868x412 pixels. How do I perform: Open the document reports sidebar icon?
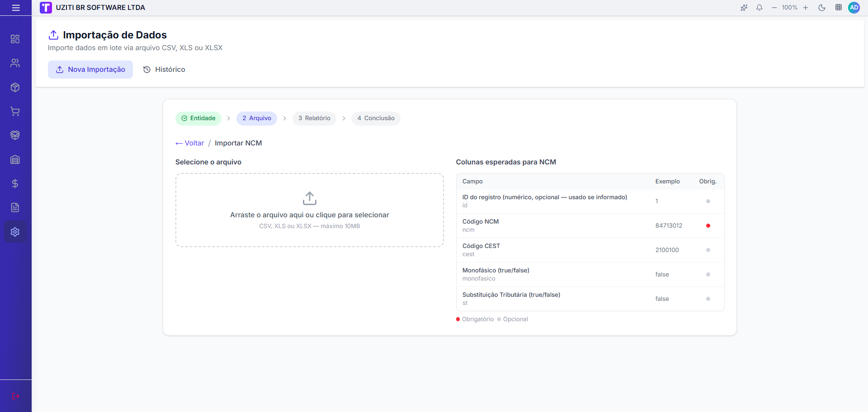point(15,207)
